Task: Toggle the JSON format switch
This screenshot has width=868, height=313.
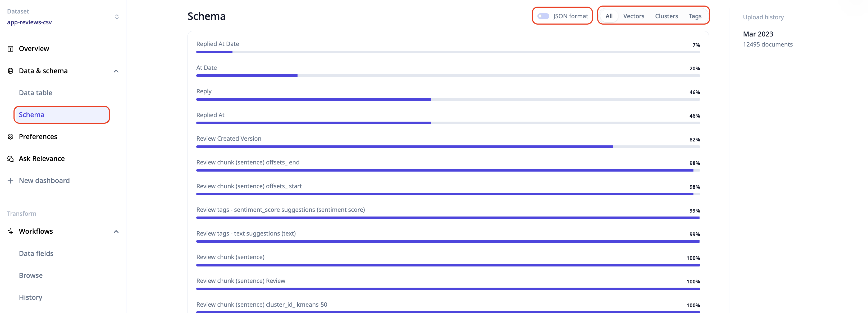Action: point(543,16)
